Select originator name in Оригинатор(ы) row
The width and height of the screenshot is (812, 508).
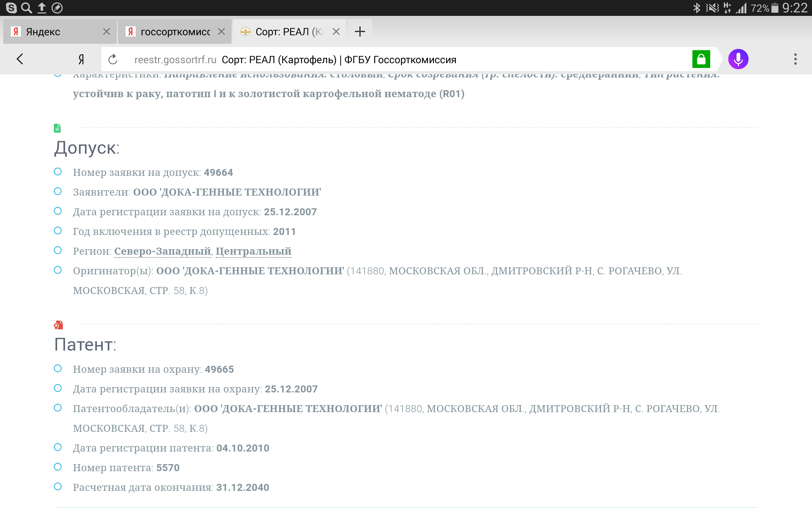click(x=250, y=271)
